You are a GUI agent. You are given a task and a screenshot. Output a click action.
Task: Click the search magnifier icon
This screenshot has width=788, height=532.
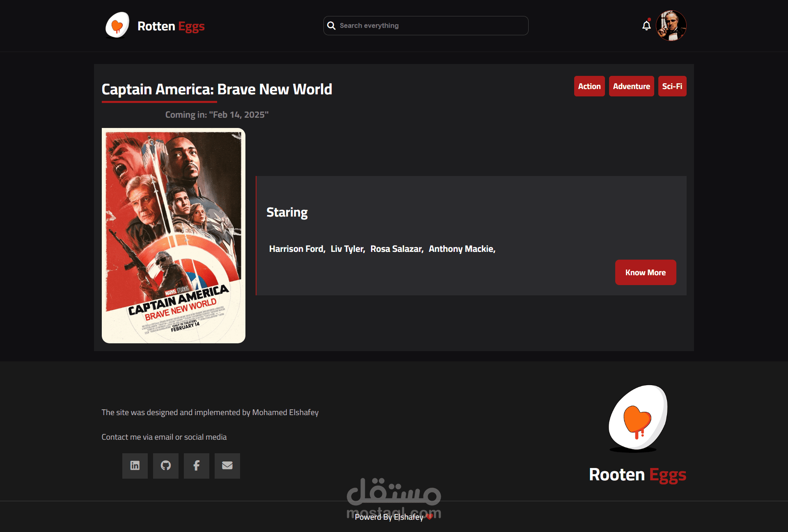(x=331, y=25)
